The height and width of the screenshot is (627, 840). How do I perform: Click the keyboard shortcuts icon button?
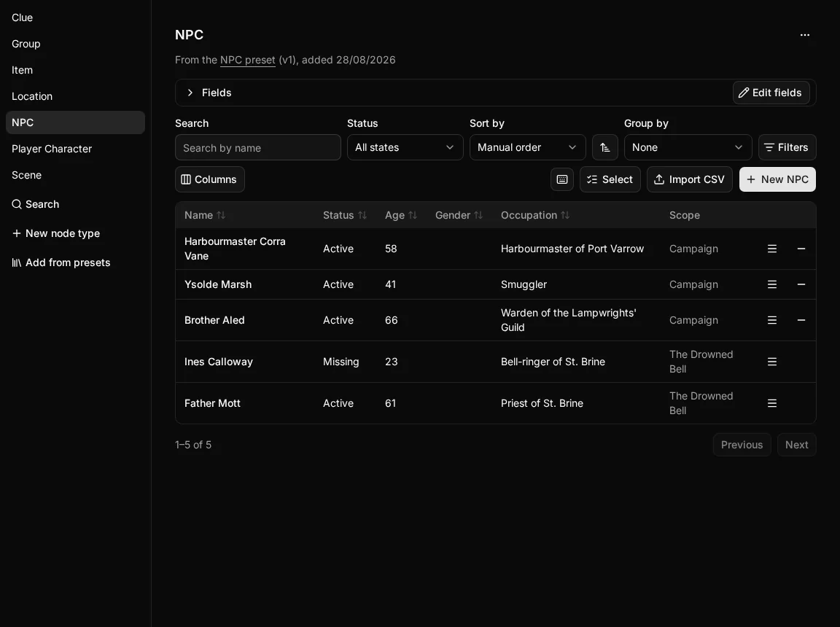(562, 179)
